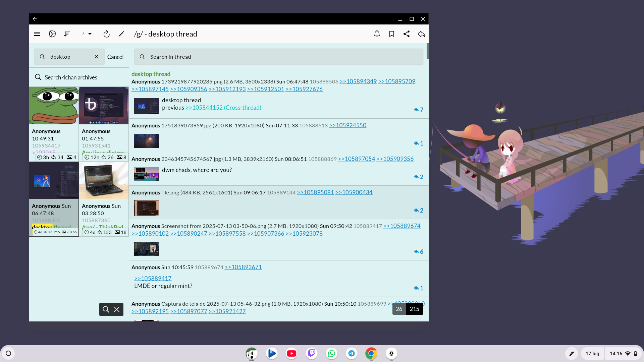Open the sort order icon

(x=67, y=34)
